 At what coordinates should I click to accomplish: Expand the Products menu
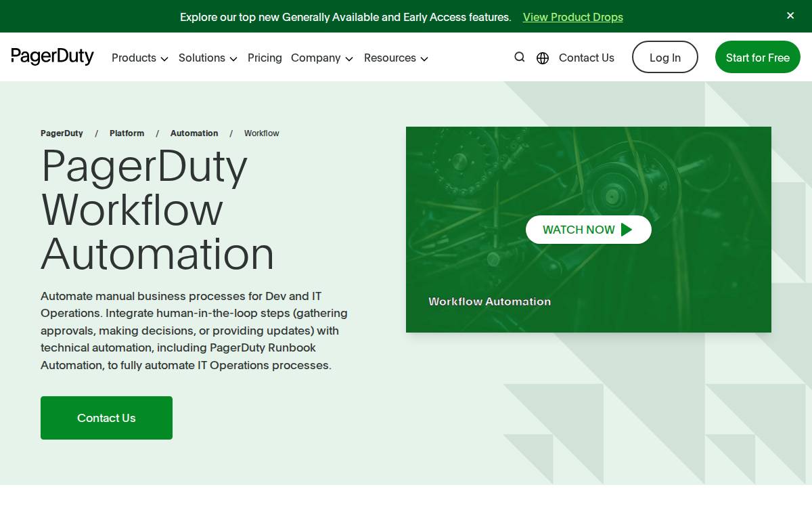pos(140,58)
